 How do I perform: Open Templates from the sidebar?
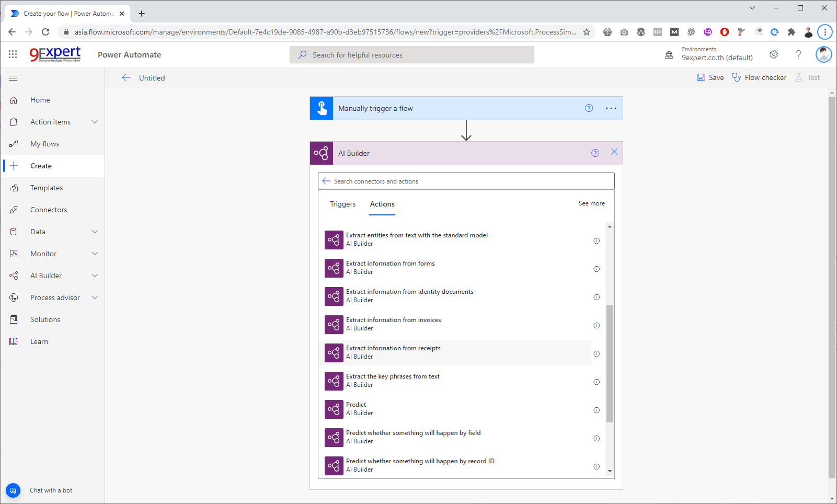tap(47, 187)
